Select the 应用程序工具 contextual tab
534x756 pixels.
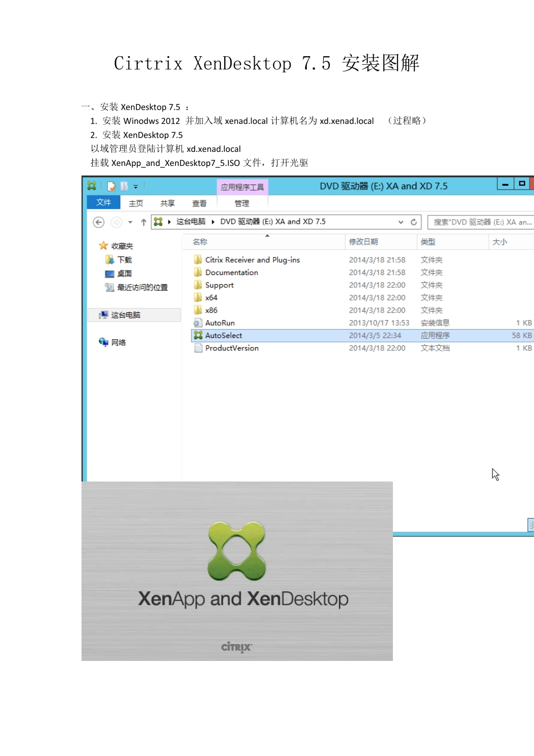pos(242,187)
